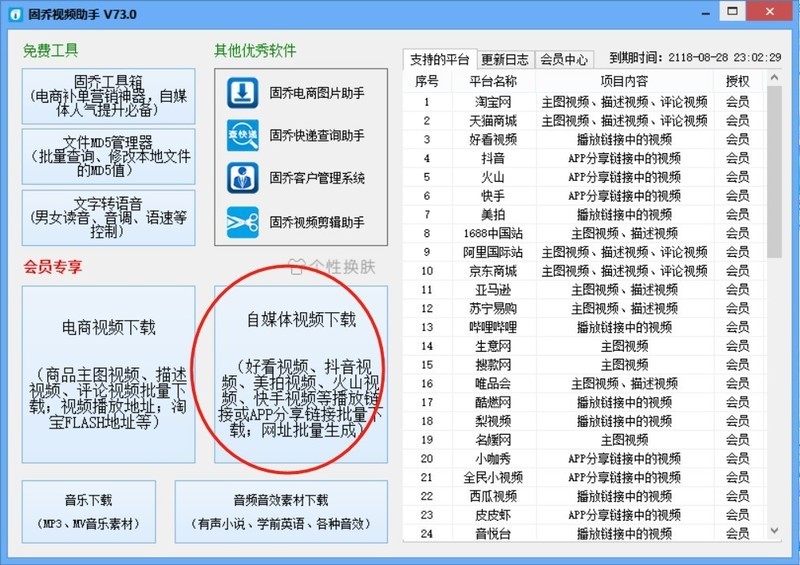Select the 淘宝网 row
800x565 pixels.
pyautogui.click(x=585, y=102)
